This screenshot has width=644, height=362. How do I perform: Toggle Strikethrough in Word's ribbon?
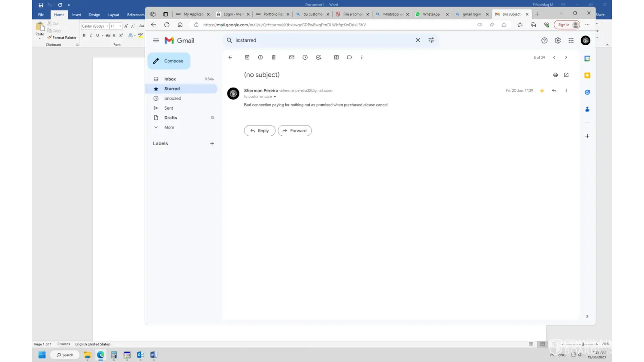coord(108,35)
